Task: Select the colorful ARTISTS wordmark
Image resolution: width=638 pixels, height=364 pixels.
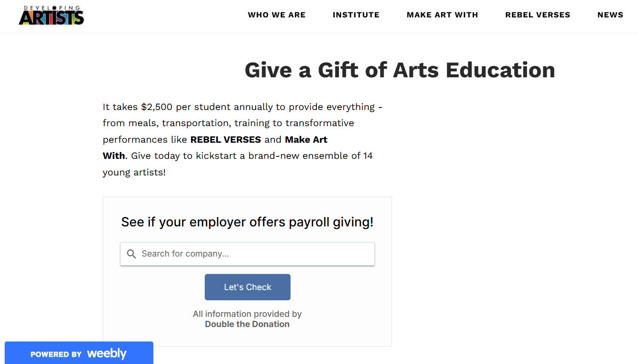Action: [x=51, y=18]
